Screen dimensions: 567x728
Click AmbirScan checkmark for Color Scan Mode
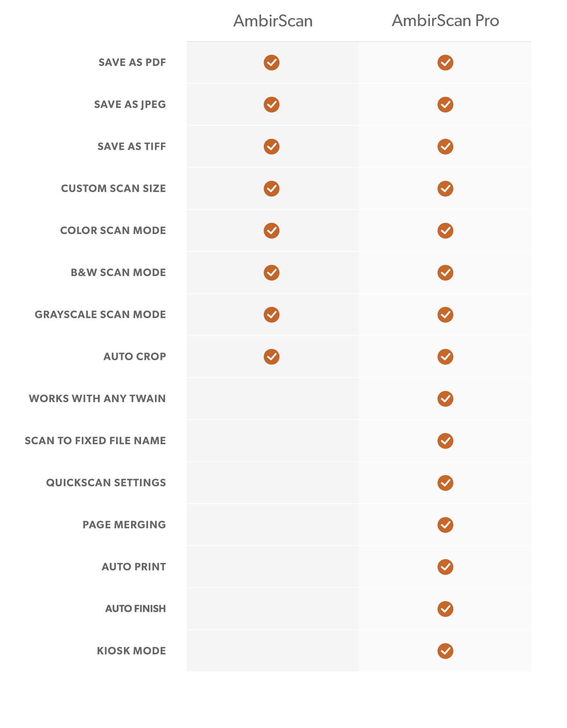271,231
